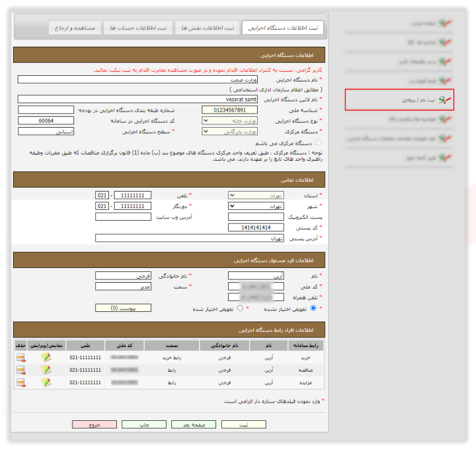Focus the پست الکترونیک email field
This screenshot has height=451, width=476.
click(x=256, y=217)
